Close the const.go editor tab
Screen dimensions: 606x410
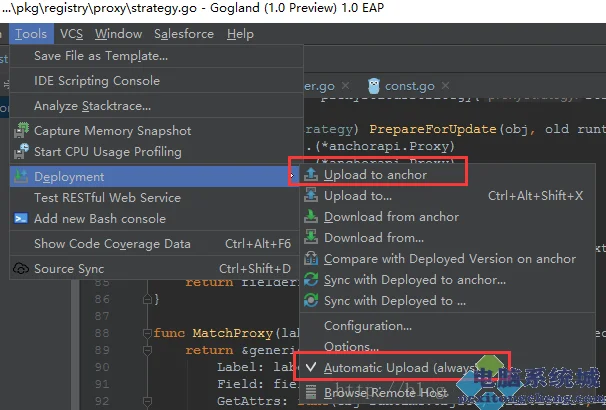446,85
